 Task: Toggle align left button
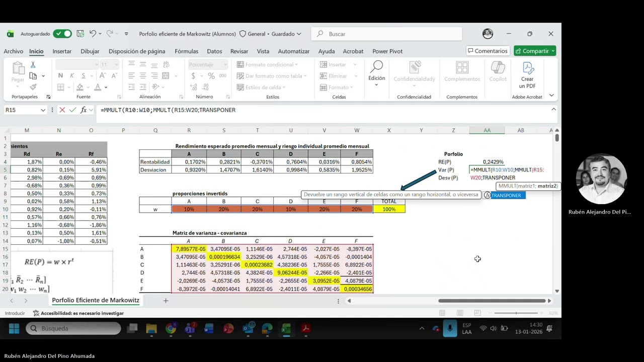point(131,76)
